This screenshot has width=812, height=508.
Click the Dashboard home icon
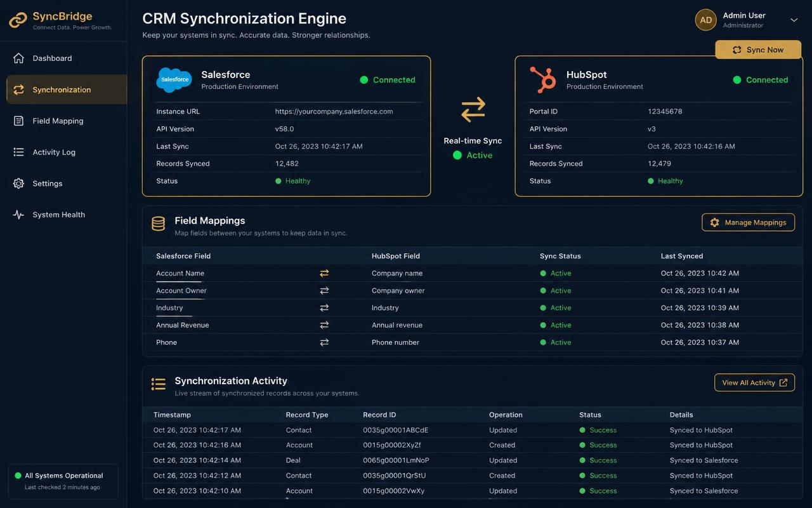point(18,58)
